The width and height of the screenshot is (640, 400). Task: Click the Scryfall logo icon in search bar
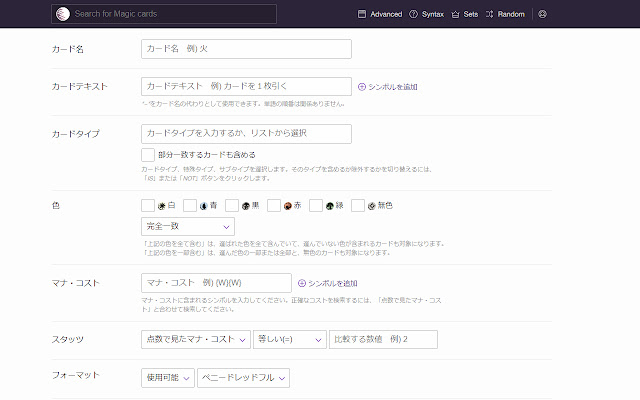(63, 14)
